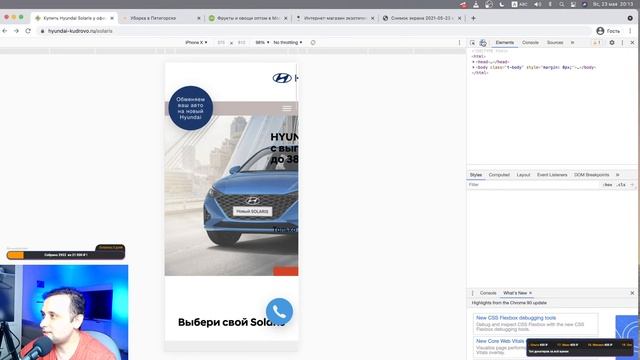Image resolution: width=640 pixels, height=360 pixels.
Task: Reload the page with the refresh icon
Action: click(28, 31)
